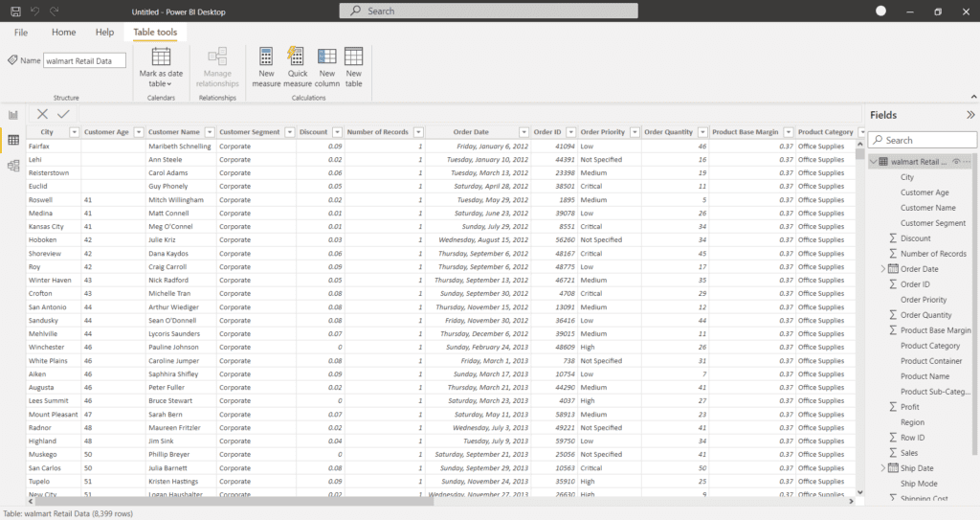Switch to Model view icon

[x=13, y=166]
